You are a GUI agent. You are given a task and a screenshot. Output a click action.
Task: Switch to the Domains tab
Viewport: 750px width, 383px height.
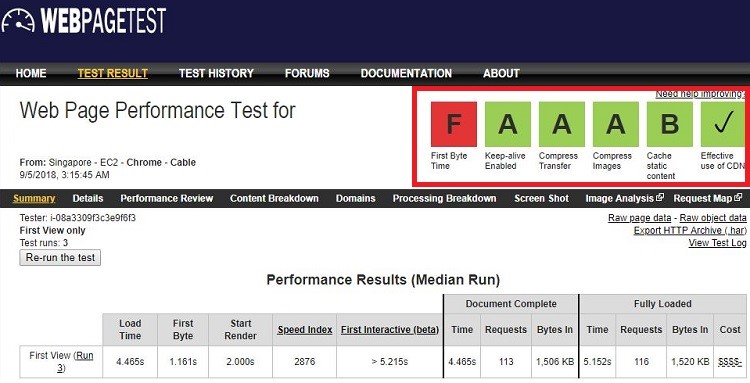pyautogui.click(x=355, y=198)
